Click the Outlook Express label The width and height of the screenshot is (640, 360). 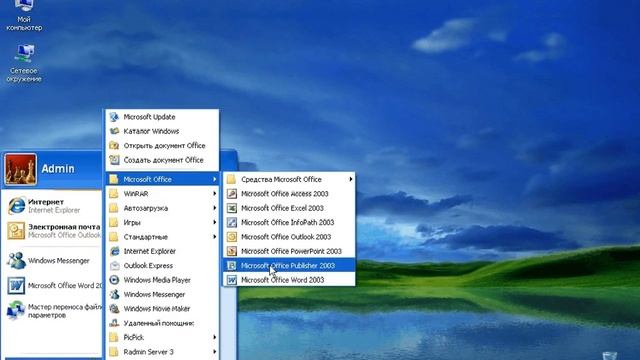[148, 265]
